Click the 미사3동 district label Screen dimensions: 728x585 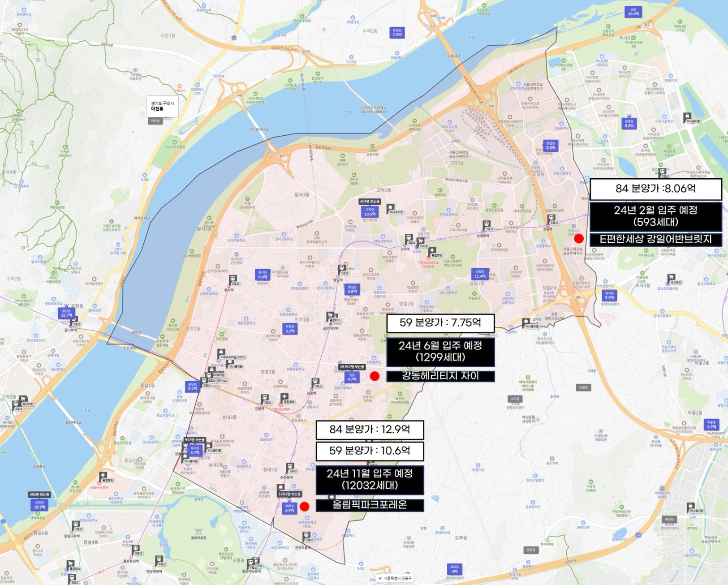pyautogui.click(x=642, y=285)
